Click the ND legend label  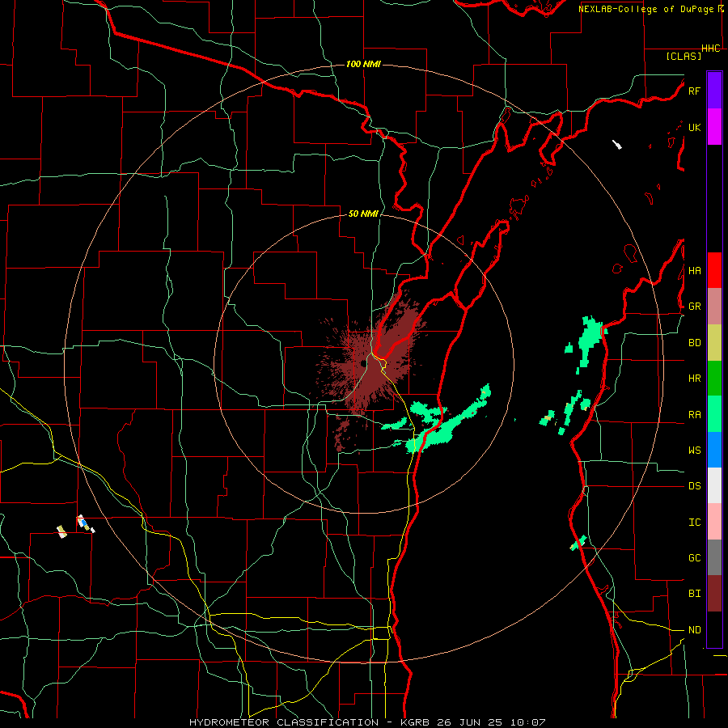(x=694, y=630)
